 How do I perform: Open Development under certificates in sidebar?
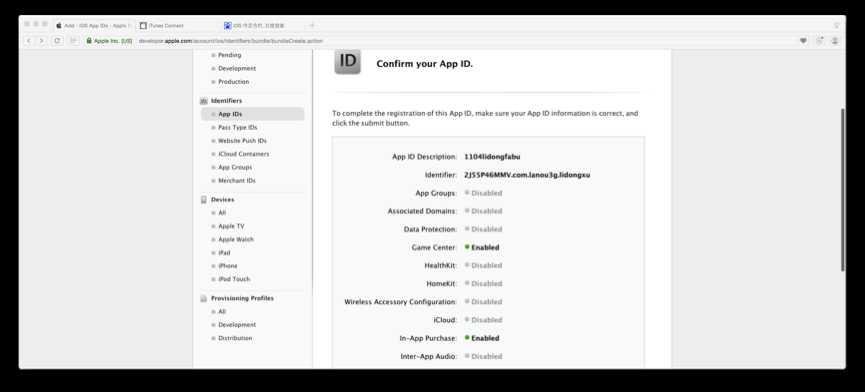click(x=237, y=68)
